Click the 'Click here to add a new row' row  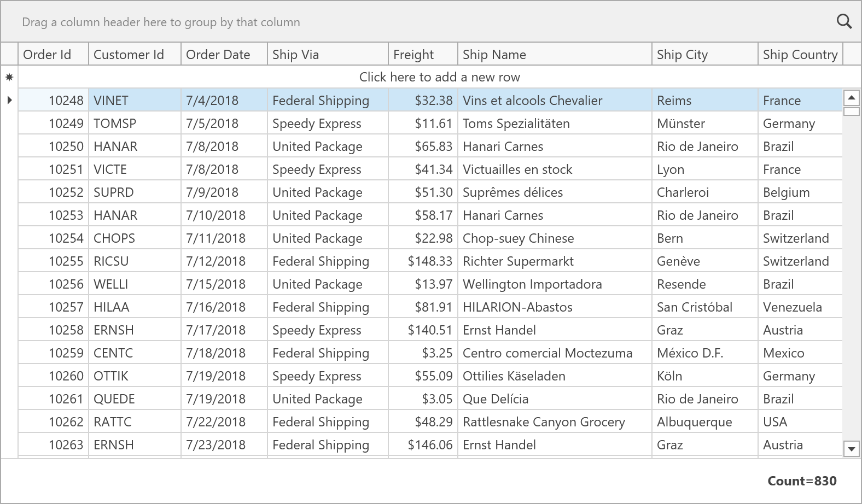[x=439, y=77]
